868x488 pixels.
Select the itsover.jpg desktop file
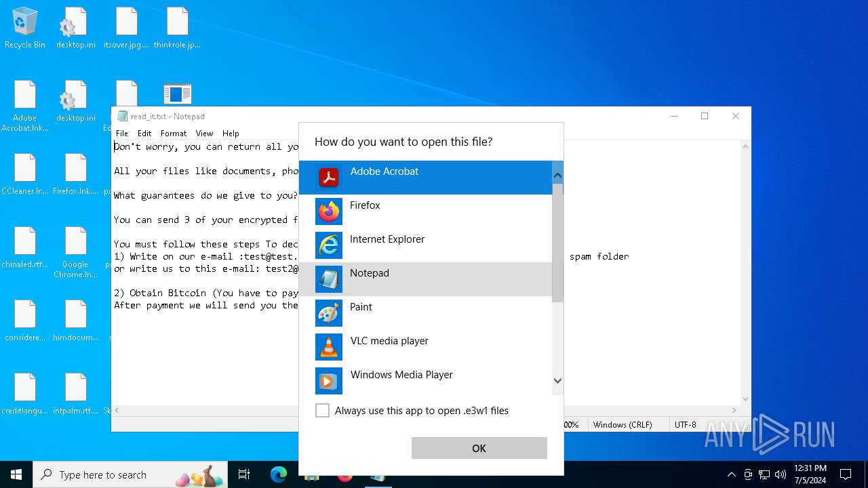tap(126, 28)
